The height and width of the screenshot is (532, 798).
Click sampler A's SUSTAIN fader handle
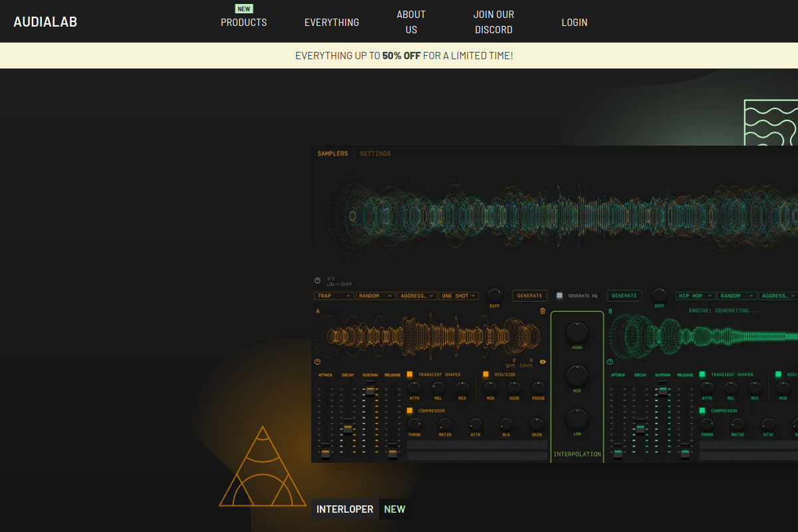(x=370, y=390)
